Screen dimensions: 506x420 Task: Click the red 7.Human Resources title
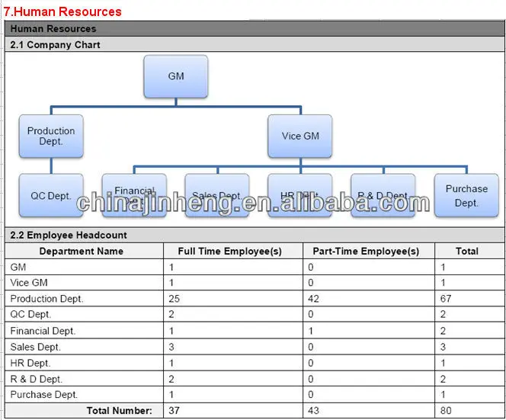62,11
